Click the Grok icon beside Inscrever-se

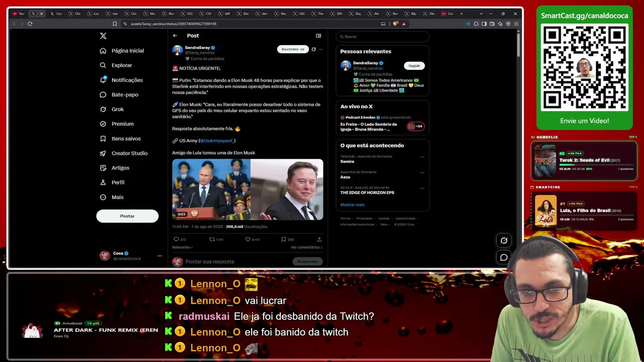click(313, 49)
